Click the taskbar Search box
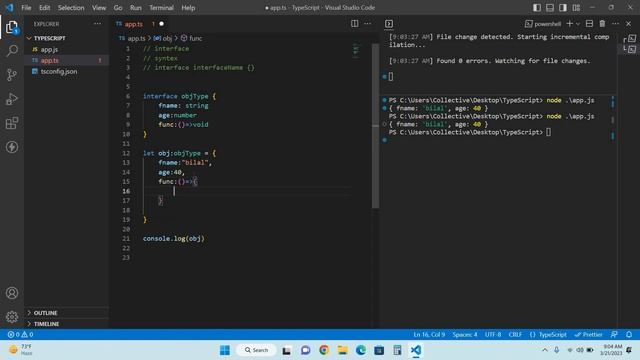The height and width of the screenshot is (360, 640). pos(257,350)
